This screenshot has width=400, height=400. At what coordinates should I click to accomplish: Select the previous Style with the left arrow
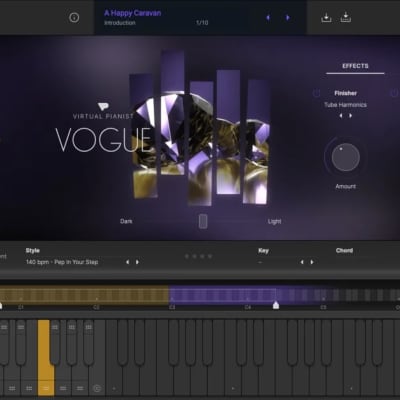pos(127,262)
